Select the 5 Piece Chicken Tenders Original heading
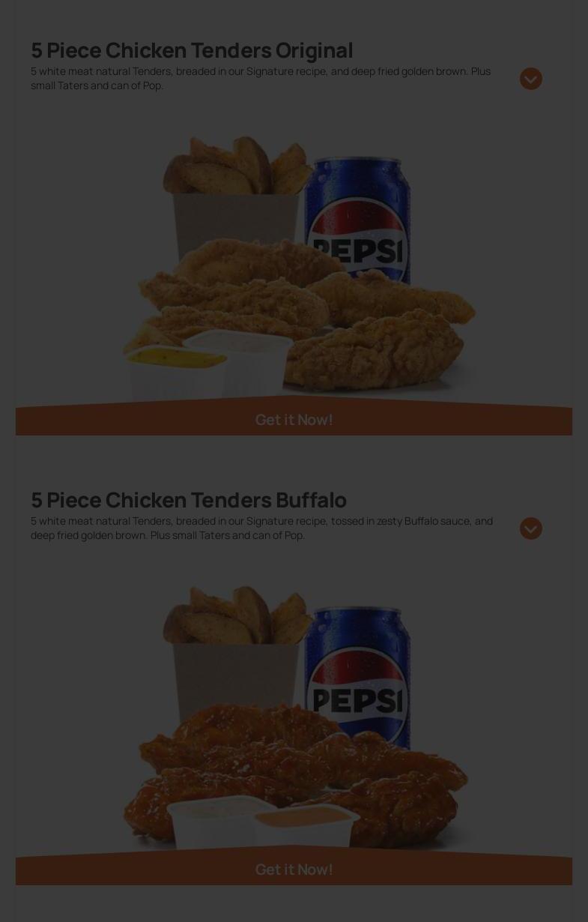Image resolution: width=588 pixels, height=922 pixels. point(192,49)
